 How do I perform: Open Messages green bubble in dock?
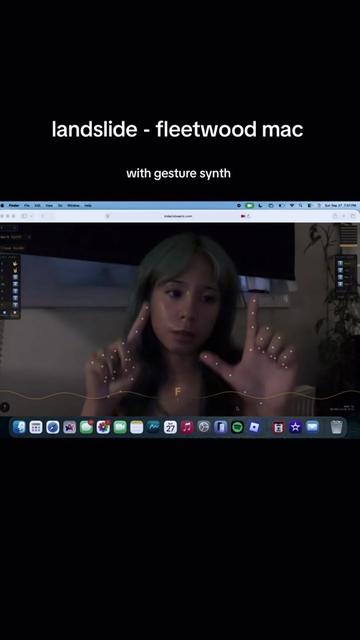click(86, 427)
